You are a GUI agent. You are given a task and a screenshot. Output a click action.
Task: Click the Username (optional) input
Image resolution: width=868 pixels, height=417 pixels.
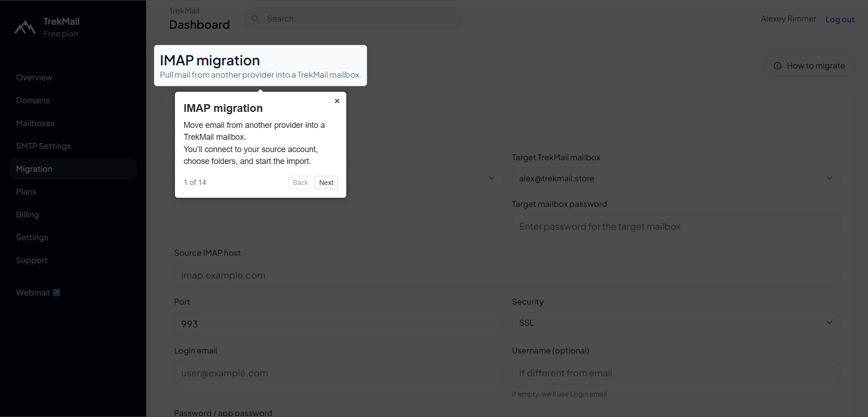(x=676, y=373)
